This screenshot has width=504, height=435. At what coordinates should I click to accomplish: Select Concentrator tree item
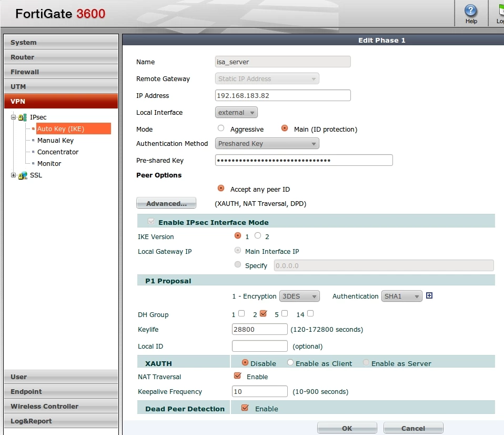[58, 152]
